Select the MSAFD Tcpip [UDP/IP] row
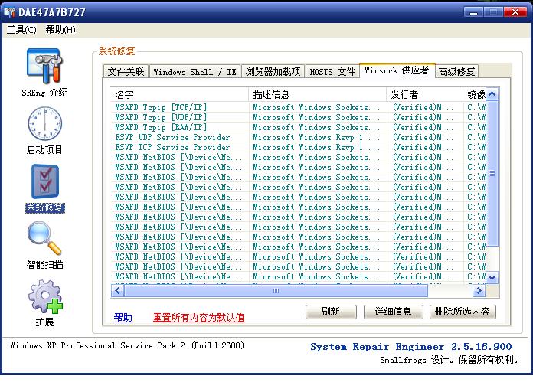 (x=298, y=117)
